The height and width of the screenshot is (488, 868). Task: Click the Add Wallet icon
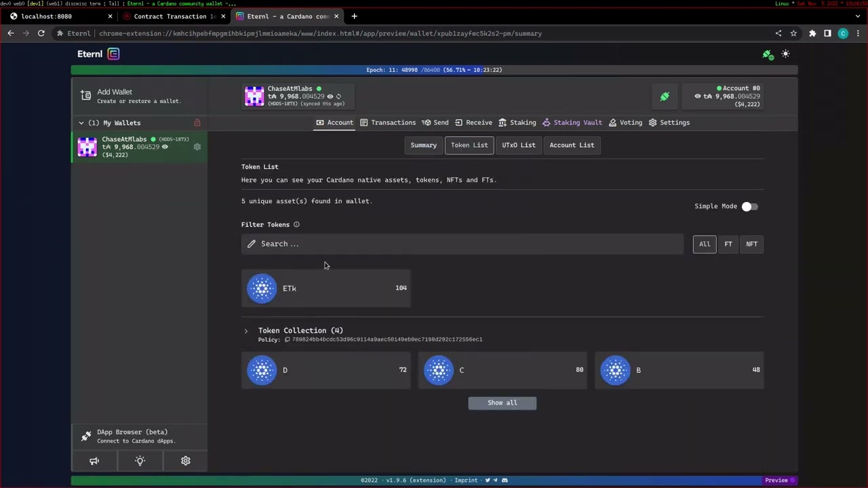(85, 96)
